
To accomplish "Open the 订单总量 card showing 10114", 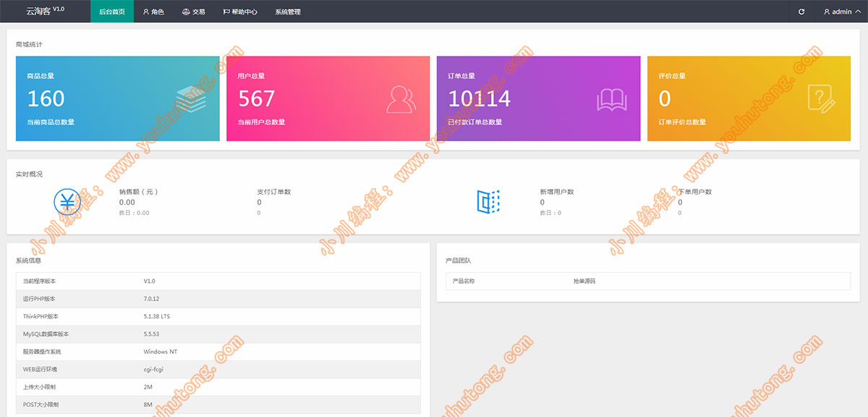I will [x=539, y=98].
